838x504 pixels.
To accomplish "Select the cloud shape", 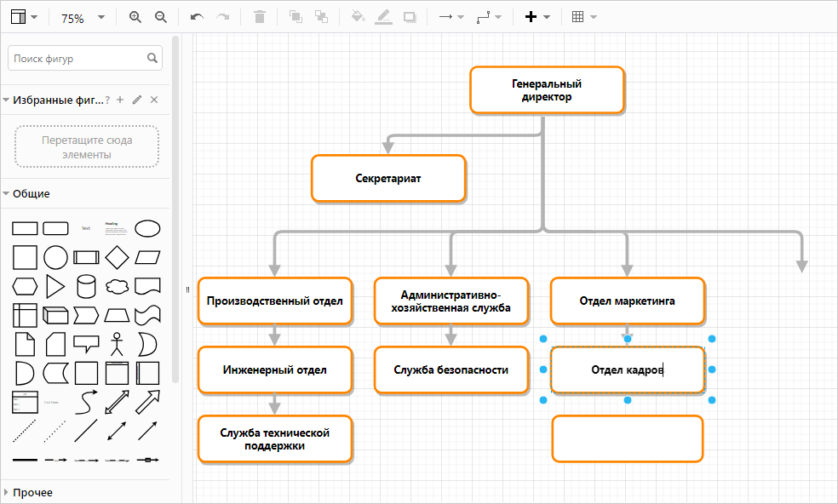I will pyautogui.click(x=117, y=286).
